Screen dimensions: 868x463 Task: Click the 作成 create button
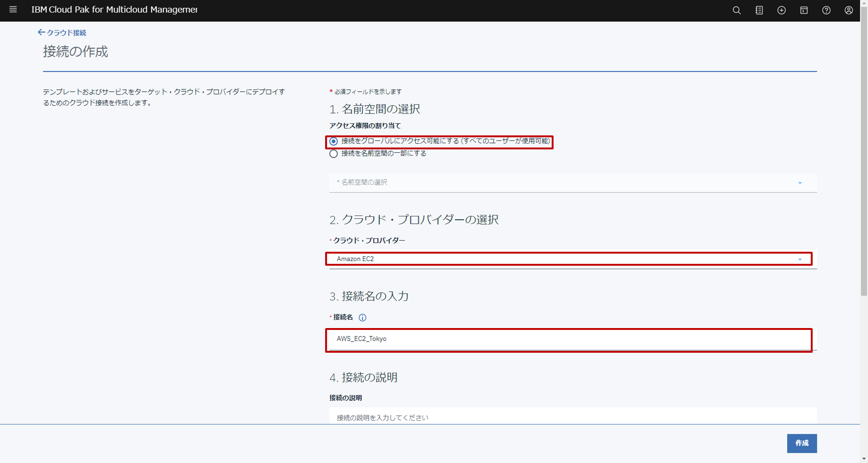pos(801,443)
